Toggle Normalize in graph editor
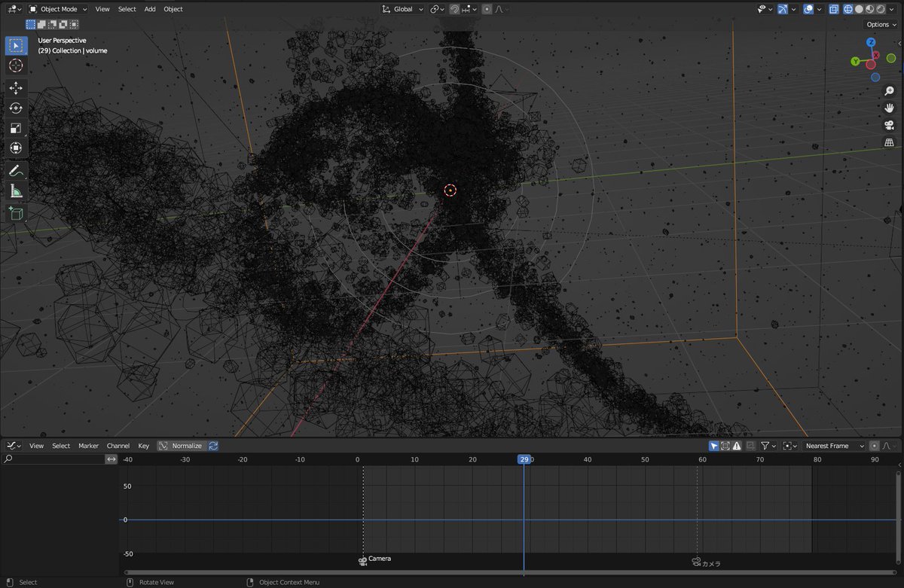 (181, 446)
